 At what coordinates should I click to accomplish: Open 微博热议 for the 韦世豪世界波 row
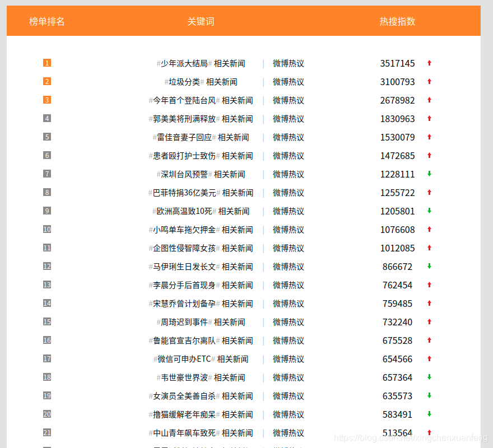pos(289,378)
